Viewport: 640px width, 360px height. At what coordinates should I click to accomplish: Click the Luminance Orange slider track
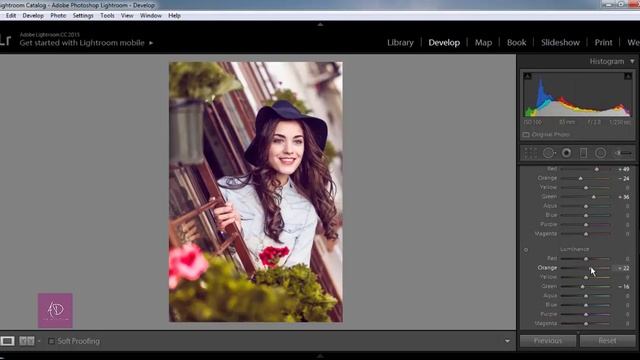click(x=585, y=268)
